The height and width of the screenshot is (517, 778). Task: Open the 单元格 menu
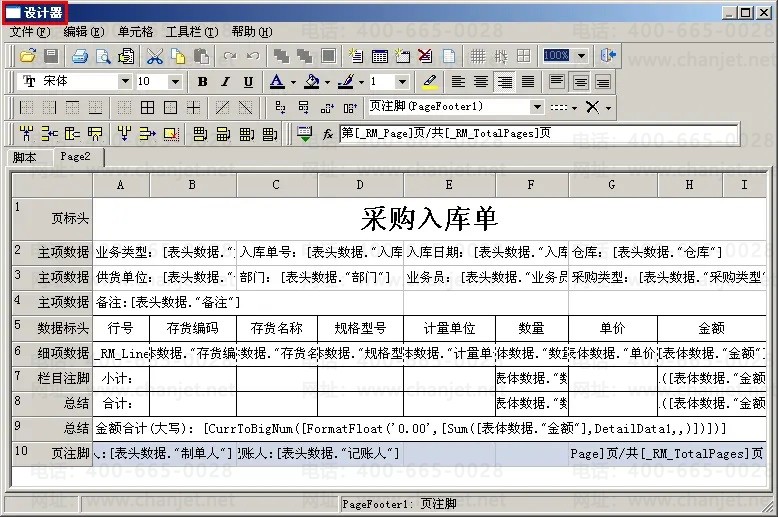tap(136, 32)
